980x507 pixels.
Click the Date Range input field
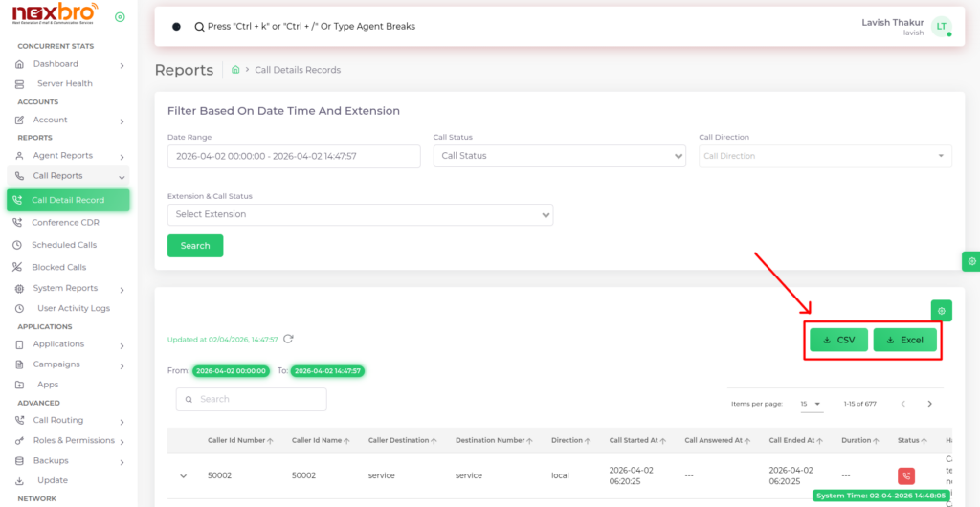tap(293, 156)
